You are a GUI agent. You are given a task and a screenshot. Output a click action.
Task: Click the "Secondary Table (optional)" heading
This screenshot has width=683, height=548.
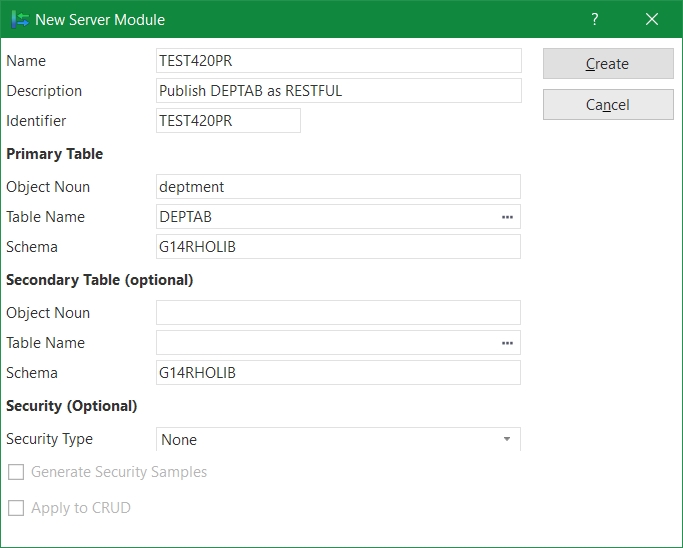99,280
